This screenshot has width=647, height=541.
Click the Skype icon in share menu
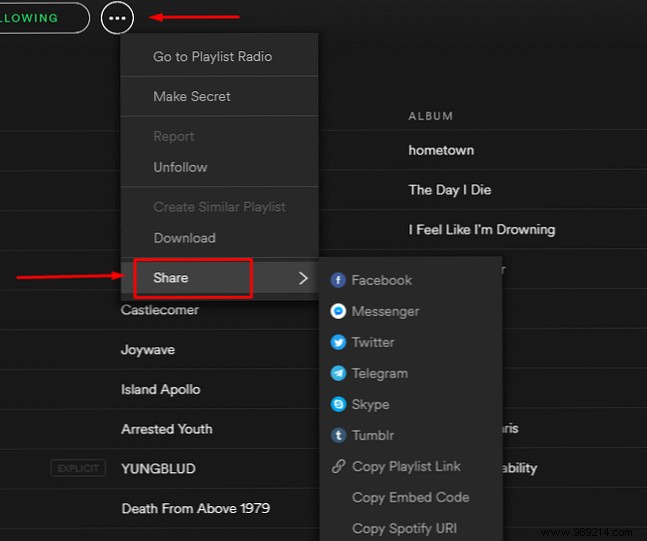coord(338,404)
